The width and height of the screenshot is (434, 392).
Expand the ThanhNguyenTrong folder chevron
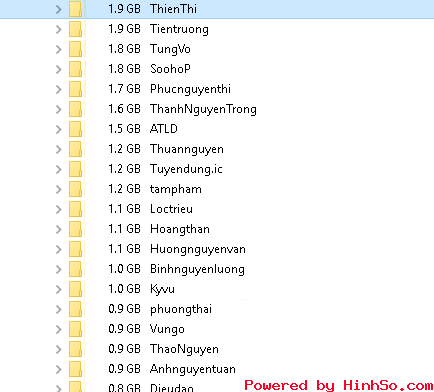[59, 109]
